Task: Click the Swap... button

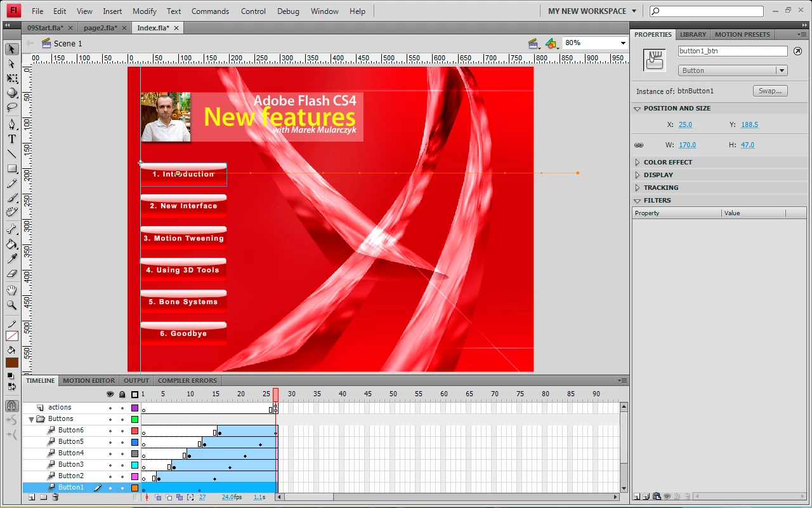Action: pos(770,91)
